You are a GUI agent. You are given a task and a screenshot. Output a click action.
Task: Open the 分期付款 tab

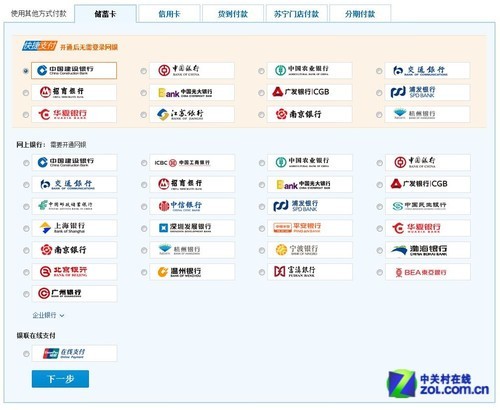pos(360,14)
